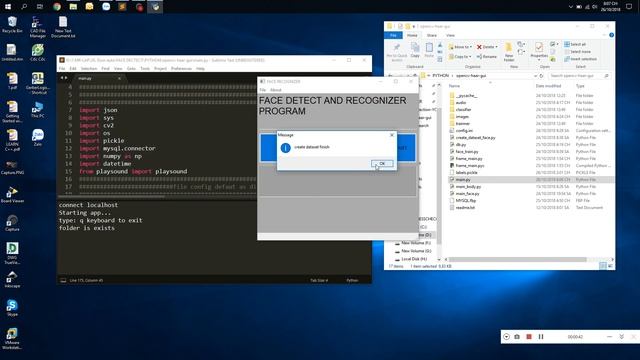Close the main.py tab in Sublime Text
Image resolution: width=640 pixels, height=360 pixels.
[x=119, y=78]
